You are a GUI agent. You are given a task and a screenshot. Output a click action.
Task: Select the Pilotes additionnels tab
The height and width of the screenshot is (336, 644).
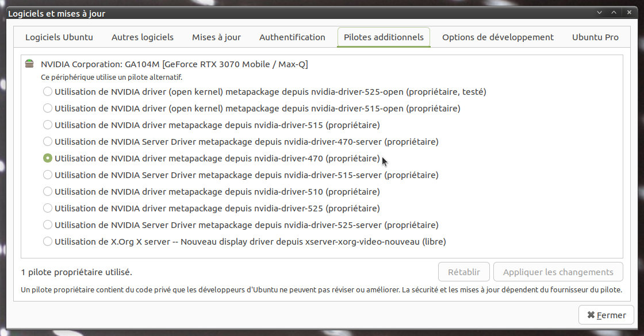(384, 37)
